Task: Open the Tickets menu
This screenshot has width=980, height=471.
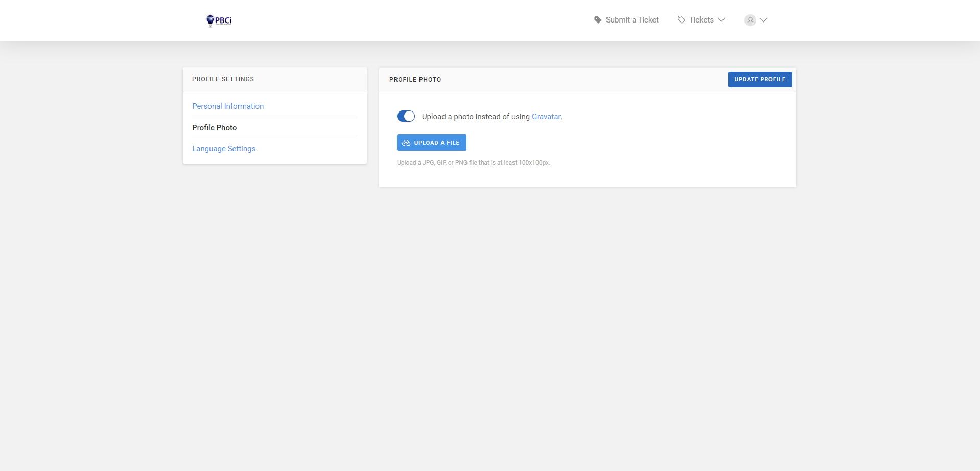Action: pyautogui.click(x=701, y=20)
